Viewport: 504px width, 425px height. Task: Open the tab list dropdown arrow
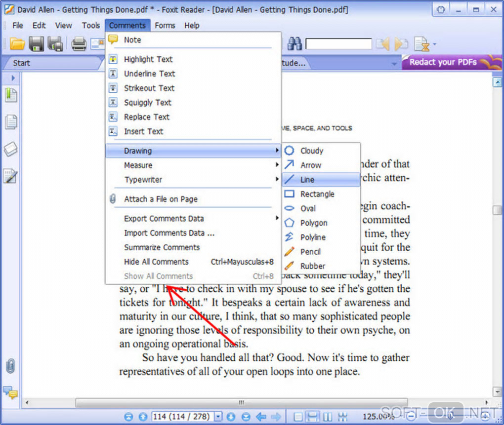point(394,64)
